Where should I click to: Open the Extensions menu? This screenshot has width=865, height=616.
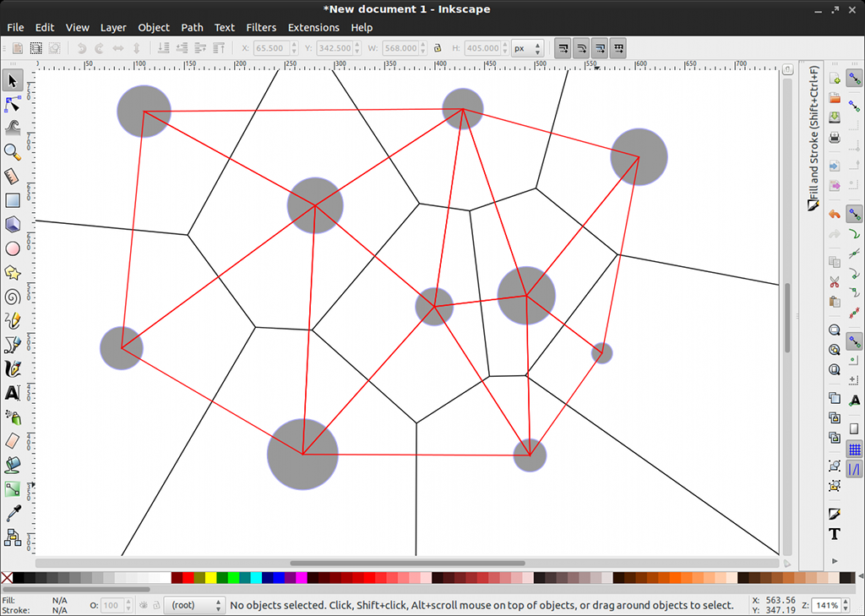pyautogui.click(x=313, y=27)
